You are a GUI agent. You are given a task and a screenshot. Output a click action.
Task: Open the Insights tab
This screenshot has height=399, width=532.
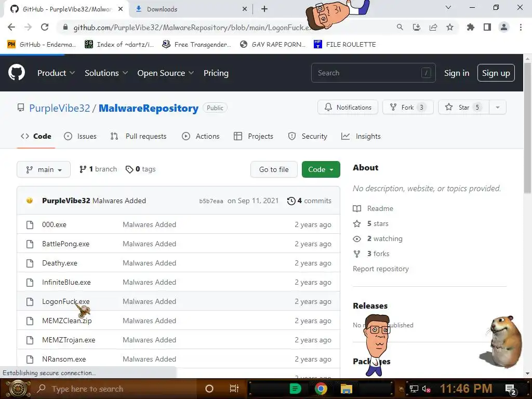point(361,137)
